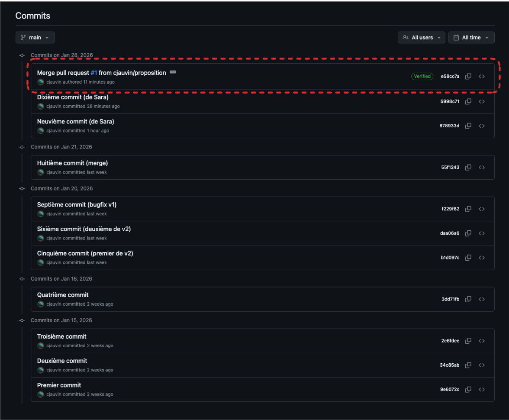Copy full SHA for commit 55f1243

click(468, 168)
